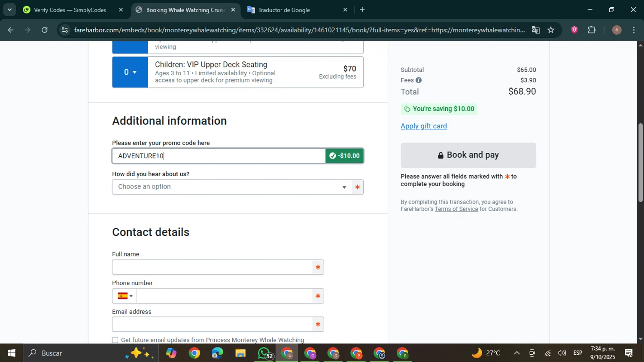Click the 'Contact details' heading

pos(151,232)
